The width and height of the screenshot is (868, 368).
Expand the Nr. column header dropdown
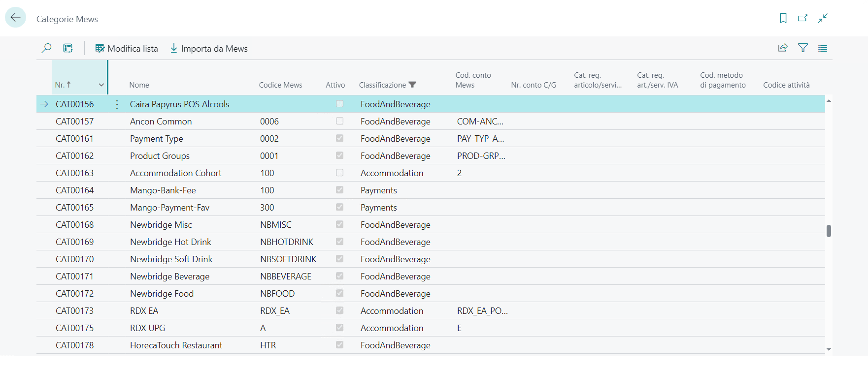tap(101, 85)
